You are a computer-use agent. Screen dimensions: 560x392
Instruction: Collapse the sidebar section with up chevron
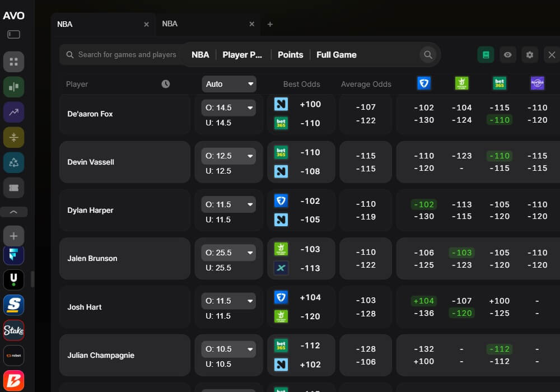click(x=13, y=212)
